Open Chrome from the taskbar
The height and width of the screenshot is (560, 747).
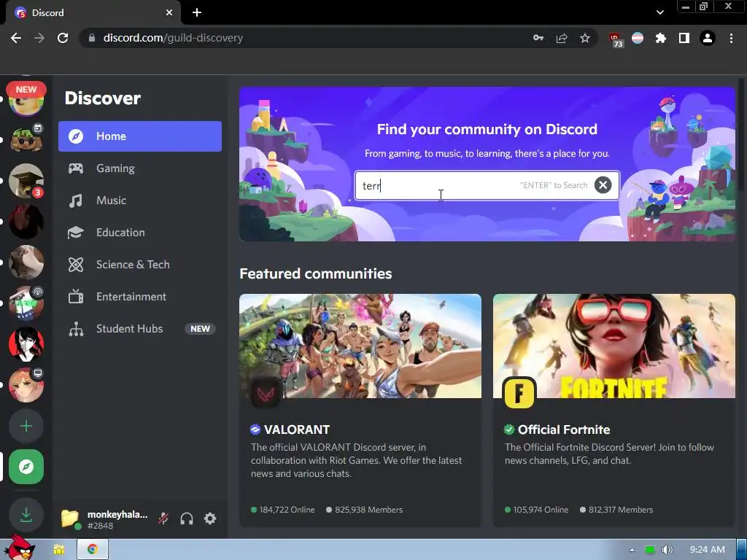click(x=93, y=550)
